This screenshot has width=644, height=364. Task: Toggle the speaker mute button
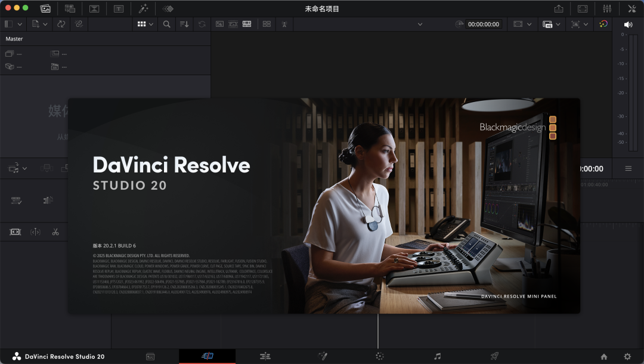[628, 24]
